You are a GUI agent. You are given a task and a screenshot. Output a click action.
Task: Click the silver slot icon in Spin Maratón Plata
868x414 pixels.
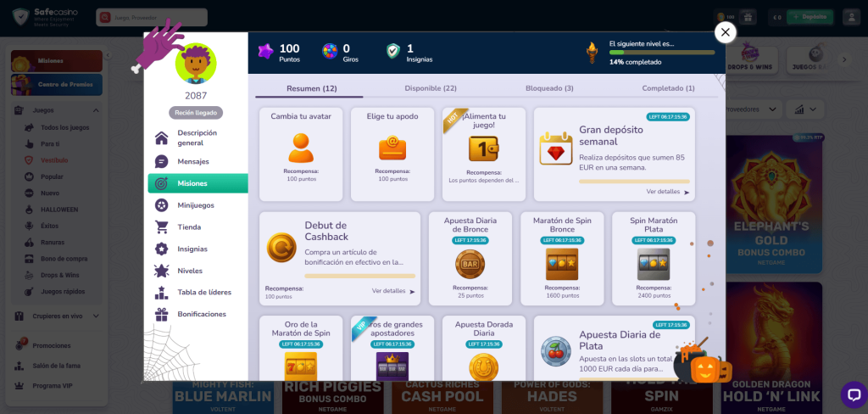coord(654,265)
